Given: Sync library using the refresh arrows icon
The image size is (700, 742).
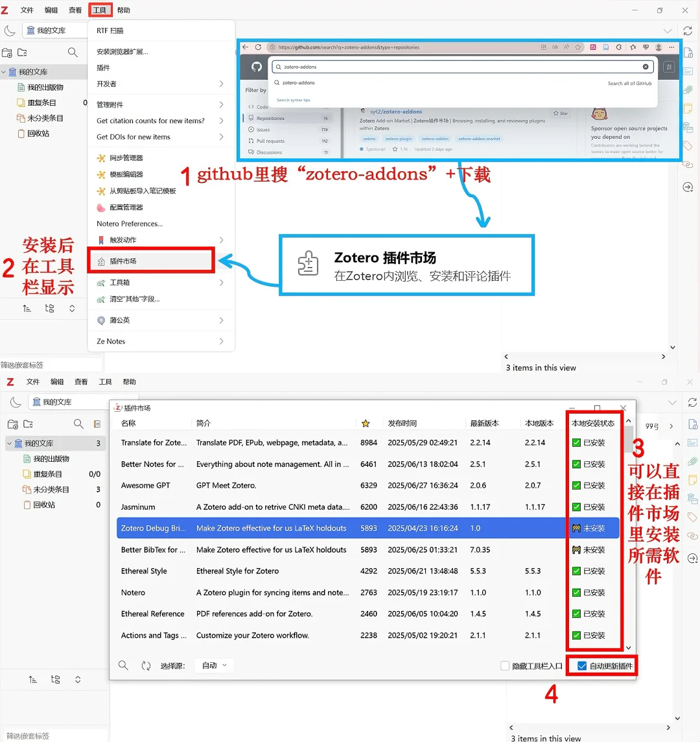Looking at the screenshot, I should (x=688, y=30).
